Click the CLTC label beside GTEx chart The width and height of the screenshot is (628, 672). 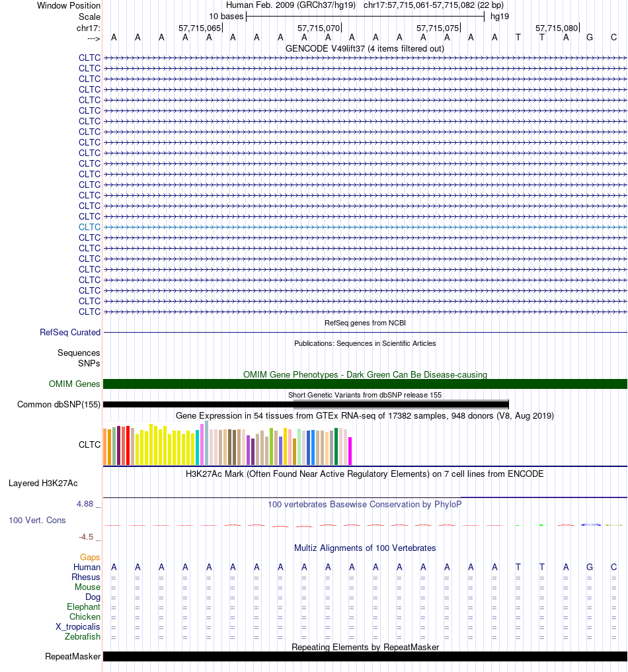click(89, 444)
